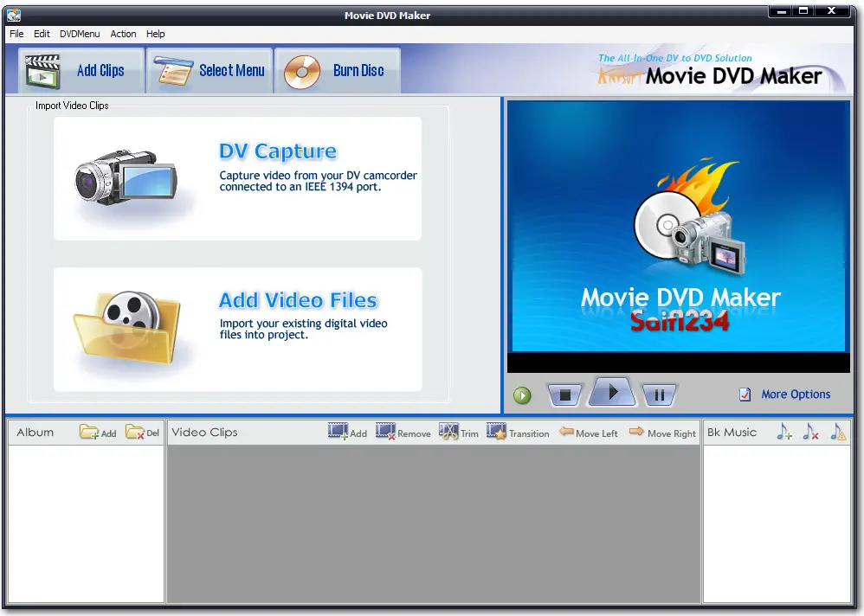Click the music note warning icon

(838, 432)
